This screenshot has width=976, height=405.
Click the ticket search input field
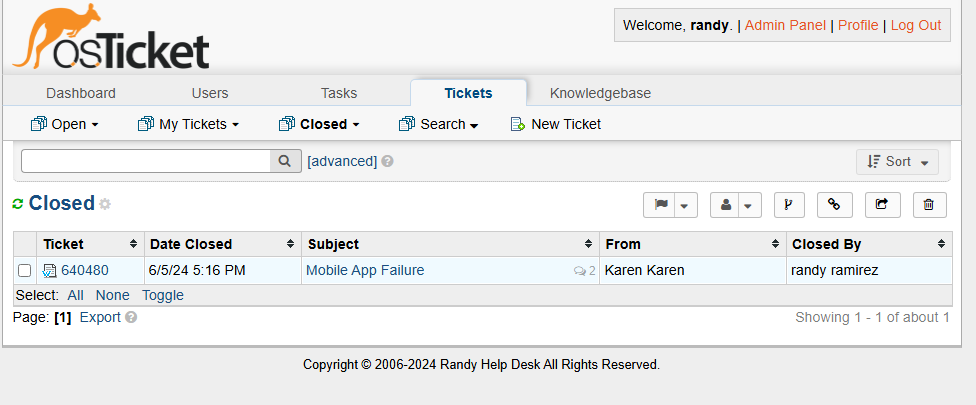146,161
